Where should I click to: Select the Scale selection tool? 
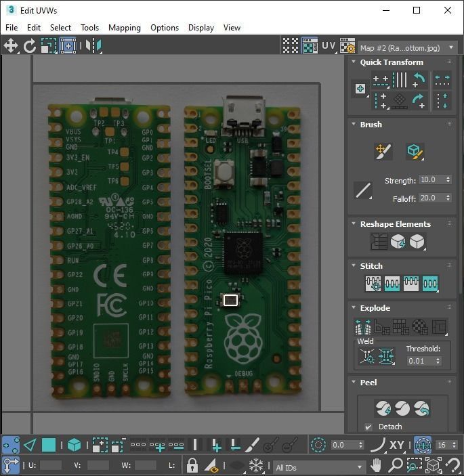point(49,46)
